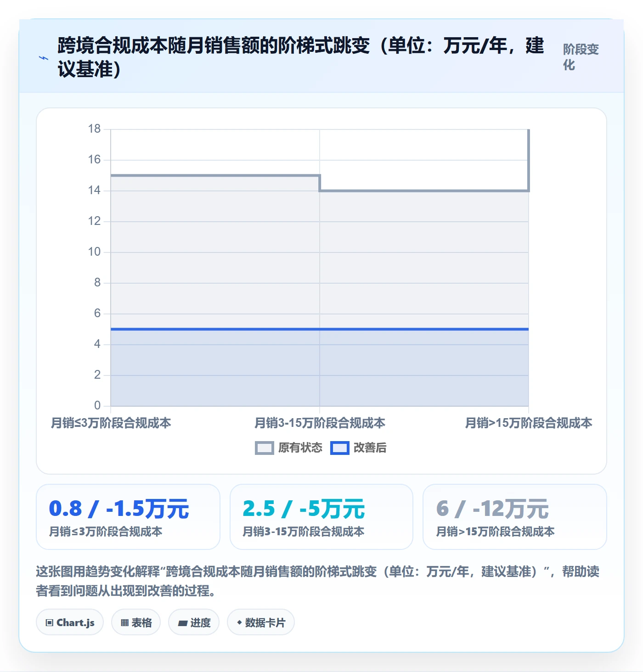Click the y-axis value 0
643x672 pixels.
pyautogui.click(x=97, y=406)
